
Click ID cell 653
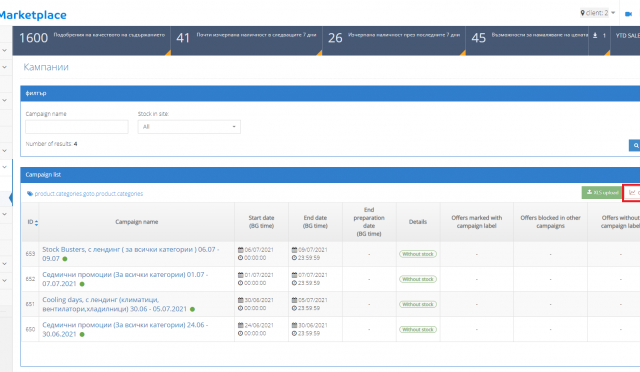click(30, 254)
